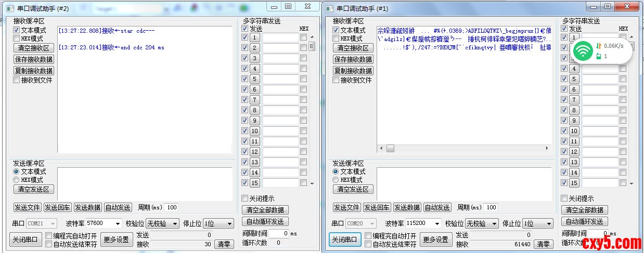Click 自动循环发送 button in window #2
The height and width of the screenshot is (253, 644).
265,221
